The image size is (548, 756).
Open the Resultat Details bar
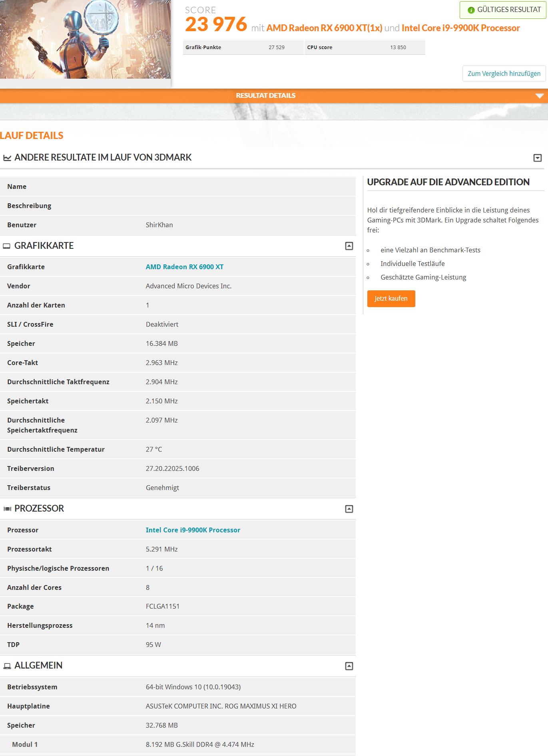tap(274, 96)
